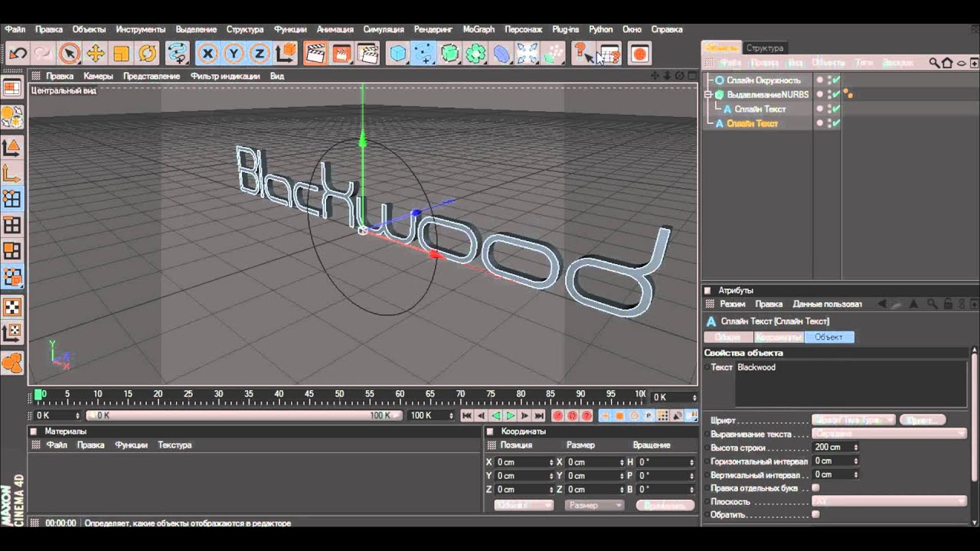The height and width of the screenshot is (551, 980).
Task: Add a Cube primitive object
Action: [x=398, y=53]
